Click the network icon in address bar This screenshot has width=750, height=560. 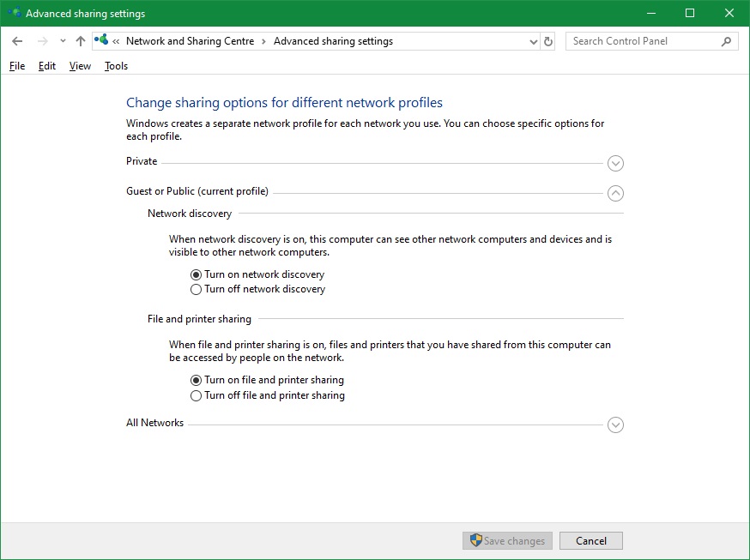coord(101,39)
